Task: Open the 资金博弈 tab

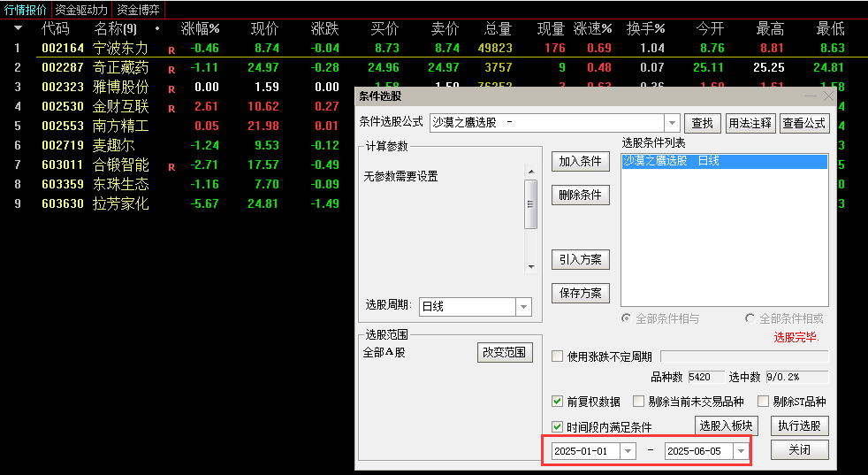Action: (138, 10)
